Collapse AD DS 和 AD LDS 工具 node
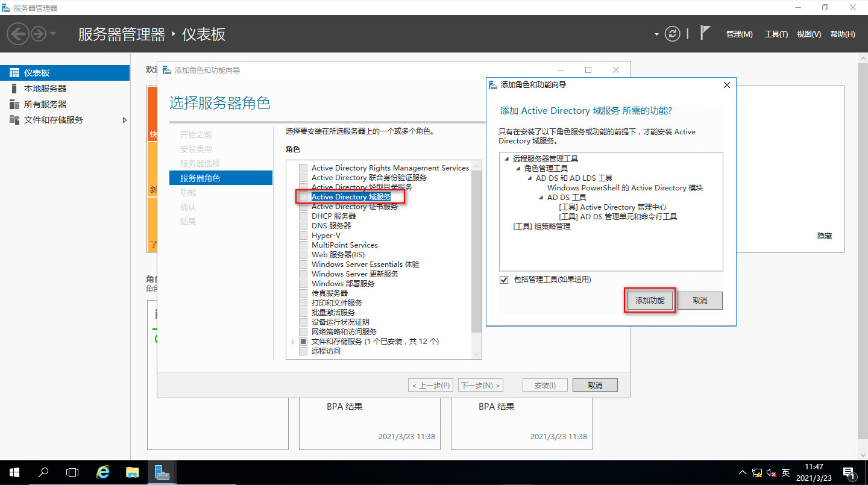Viewport: 868px width, 485px height. coord(530,178)
